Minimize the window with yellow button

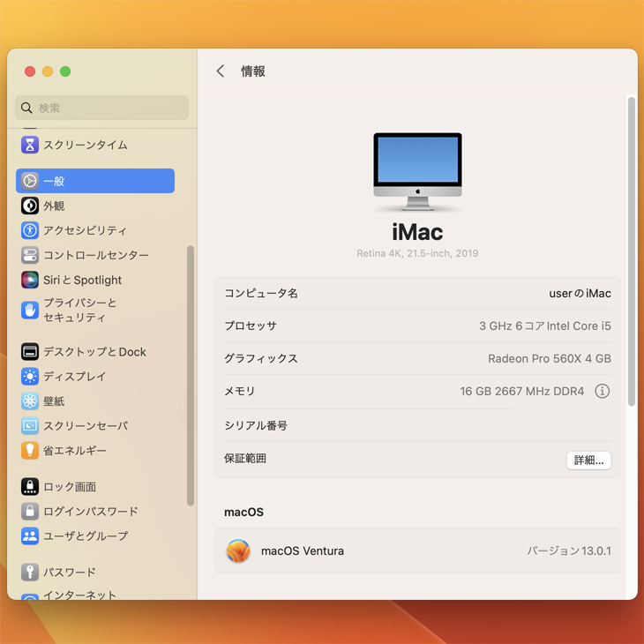(48, 71)
